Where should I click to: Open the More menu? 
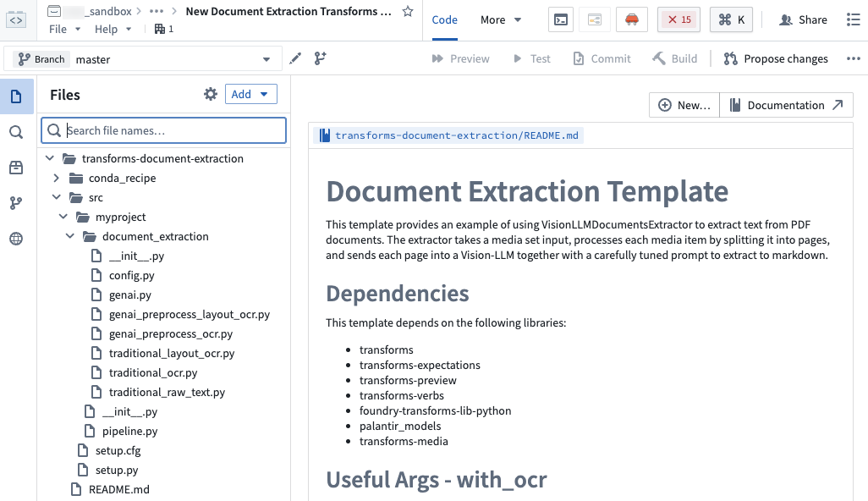(x=498, y=19)
